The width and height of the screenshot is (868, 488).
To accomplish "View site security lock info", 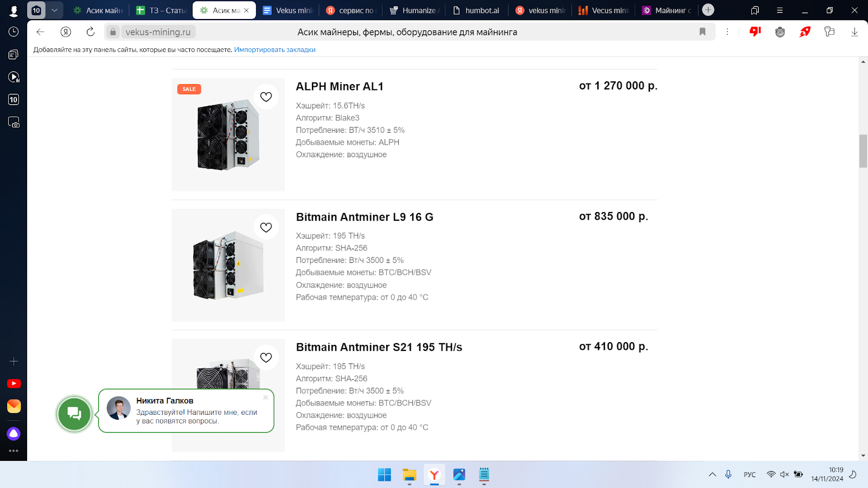I will [x=113, y=32].
